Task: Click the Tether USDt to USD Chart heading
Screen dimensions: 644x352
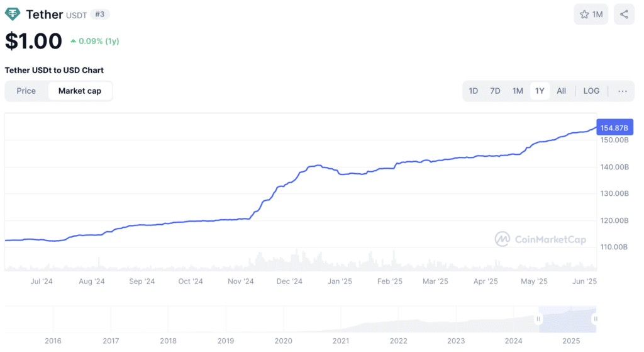Action: (x=54, y=71)
